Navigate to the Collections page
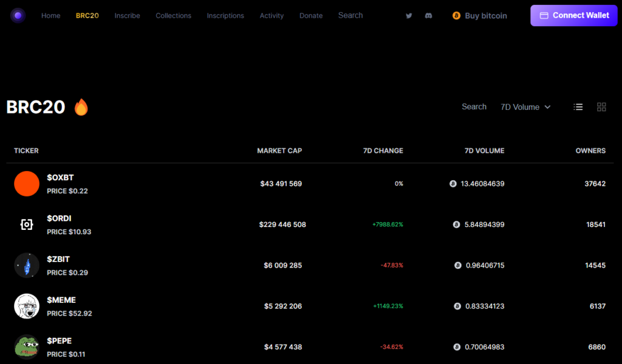The width and height of the screenshot is (622, 364). click(173, 15)
